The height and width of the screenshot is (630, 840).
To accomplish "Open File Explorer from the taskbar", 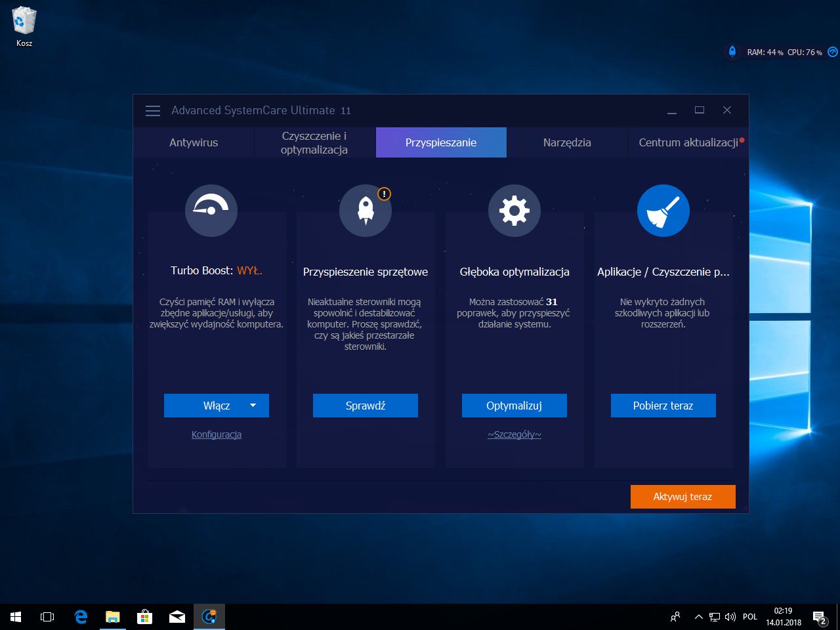I will tap(113, 617).
